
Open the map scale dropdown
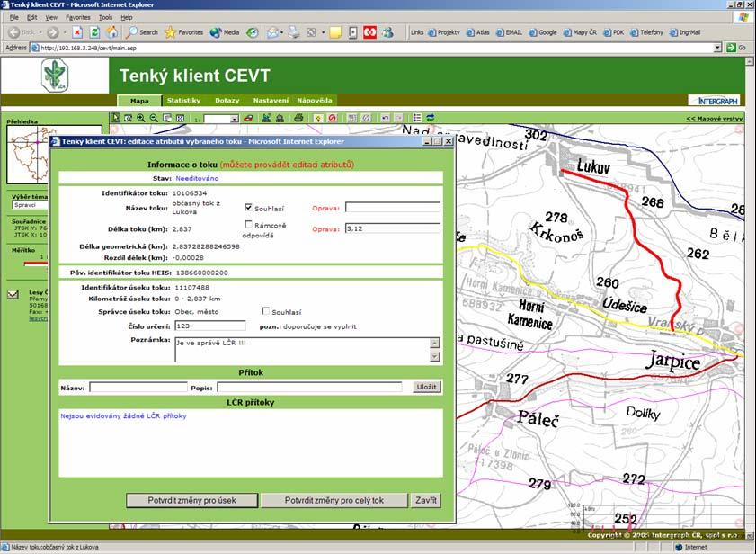tap(235, 119)
